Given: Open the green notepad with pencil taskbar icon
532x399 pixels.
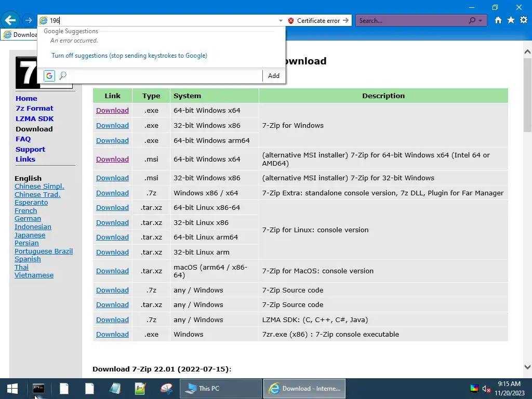Looking at the screenshot, I should tap(140, 389).
